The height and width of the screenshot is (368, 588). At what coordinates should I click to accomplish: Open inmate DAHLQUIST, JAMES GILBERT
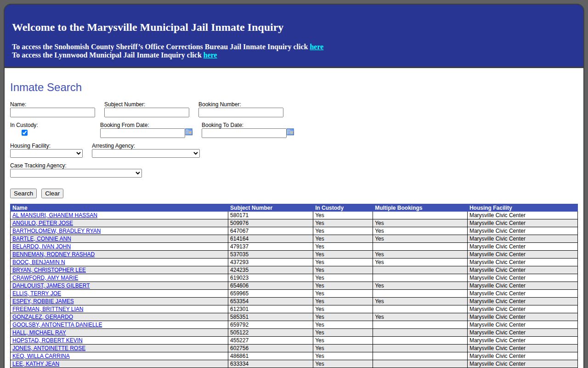tap(51, 286)
